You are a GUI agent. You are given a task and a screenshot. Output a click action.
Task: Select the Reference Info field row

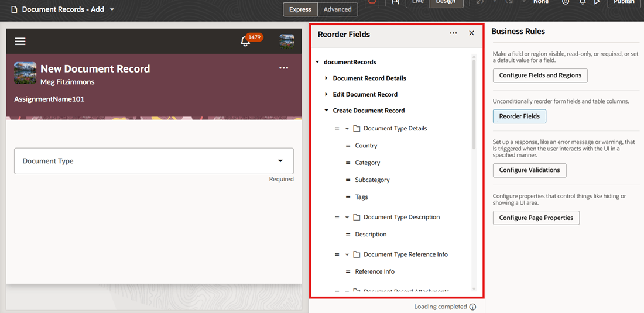[x=375, y=271]
